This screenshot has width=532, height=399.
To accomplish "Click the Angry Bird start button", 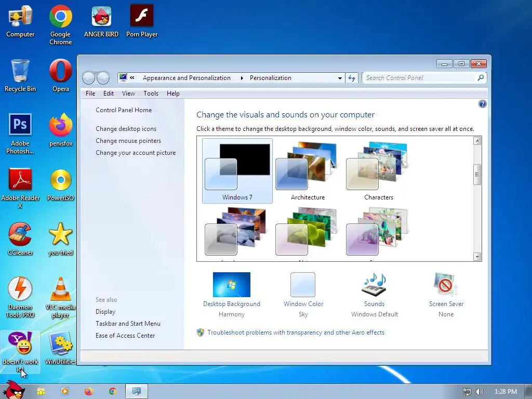I will point(14,390).
